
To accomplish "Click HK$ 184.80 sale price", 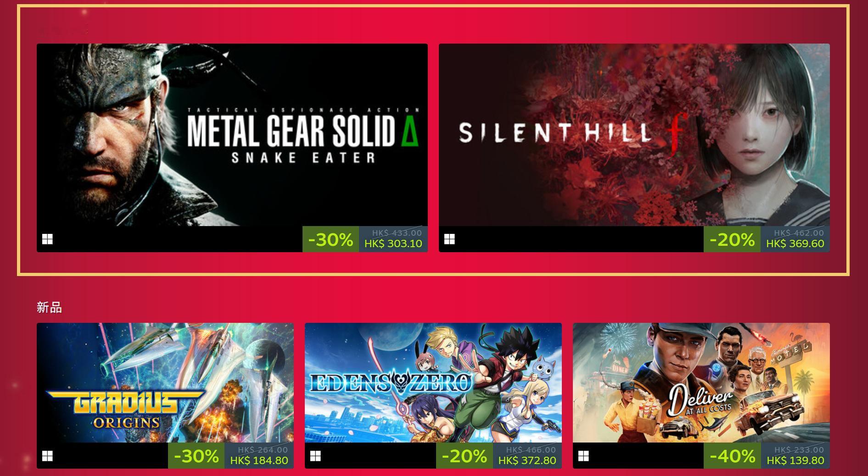I will (259, 460).
